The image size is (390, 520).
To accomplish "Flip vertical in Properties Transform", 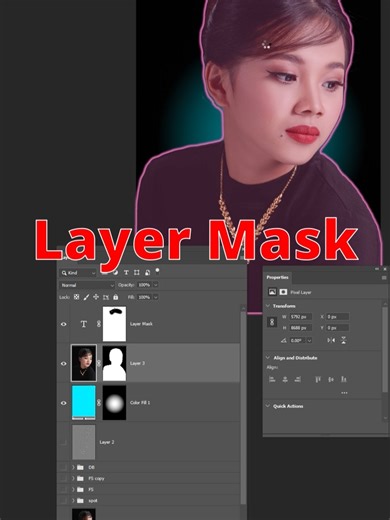I will point(343,340).
